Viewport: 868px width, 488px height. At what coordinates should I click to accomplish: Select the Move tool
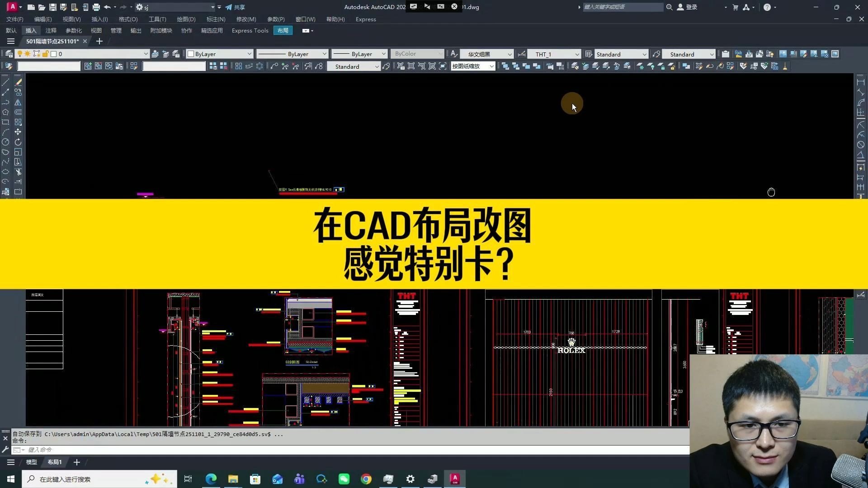tap(18, 132)
